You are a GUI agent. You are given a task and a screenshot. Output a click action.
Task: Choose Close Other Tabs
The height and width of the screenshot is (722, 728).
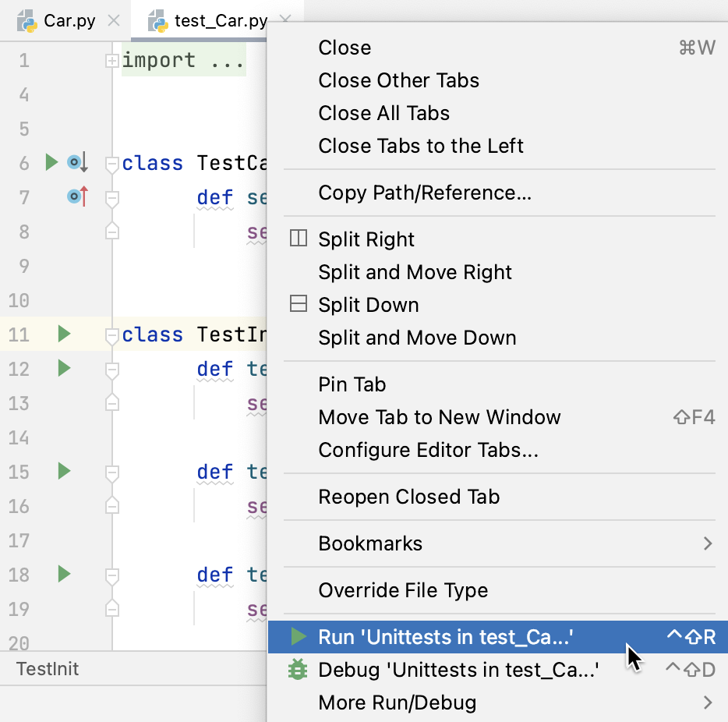click(398, 80)
